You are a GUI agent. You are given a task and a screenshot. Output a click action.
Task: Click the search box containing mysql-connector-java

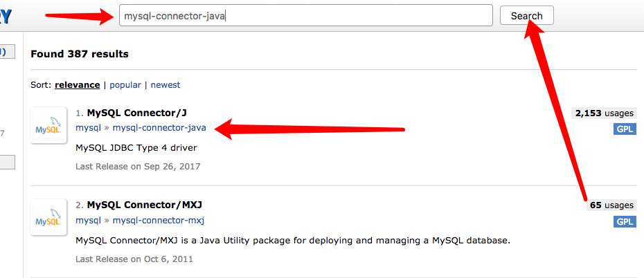coord(305,16)
